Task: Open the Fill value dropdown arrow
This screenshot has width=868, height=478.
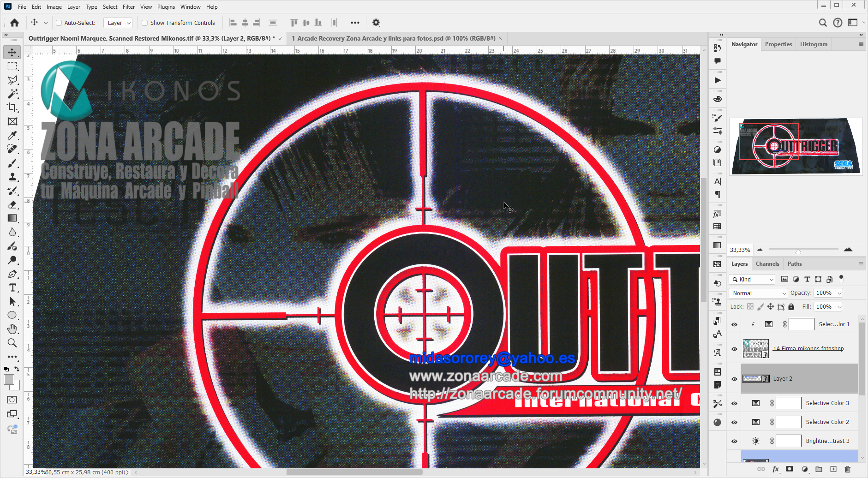Action: 840,307
